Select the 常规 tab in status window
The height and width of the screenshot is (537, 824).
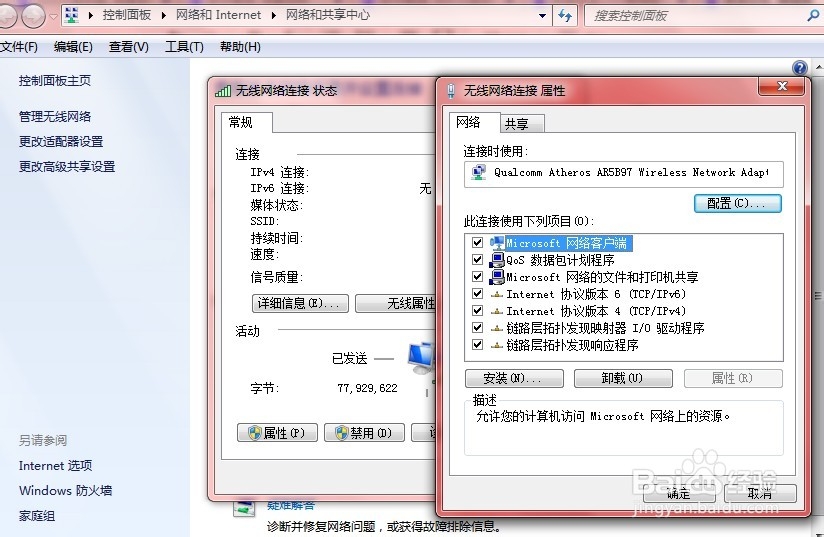coord(246,122)
